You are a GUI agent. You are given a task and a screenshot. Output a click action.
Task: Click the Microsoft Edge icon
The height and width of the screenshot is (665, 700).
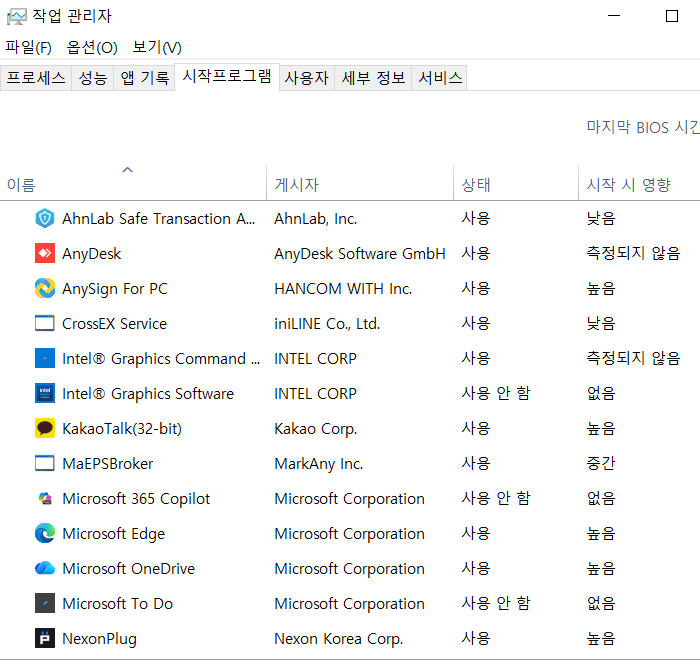[x=45, y=533]
